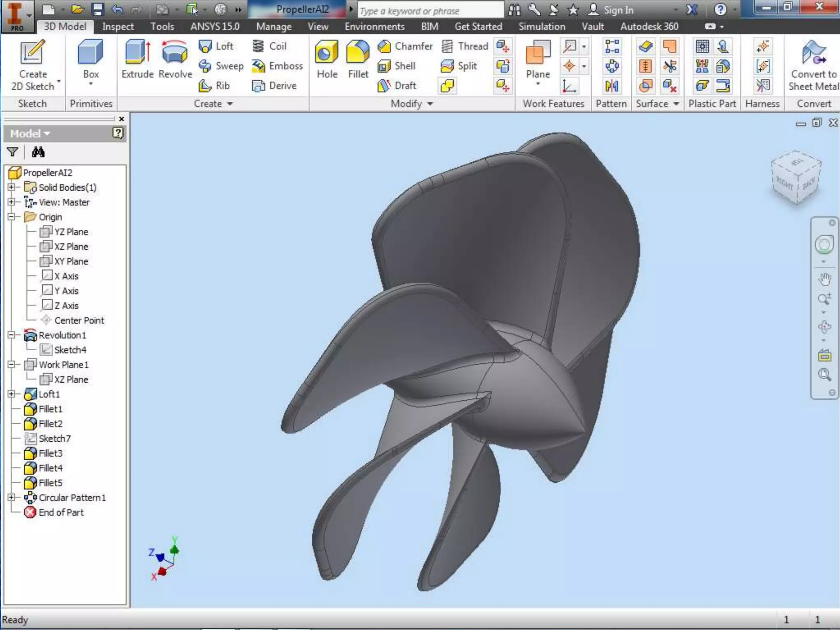Click the Shell tool icon
This screenshot has width=840, height=630.
[x=384, y=66]
